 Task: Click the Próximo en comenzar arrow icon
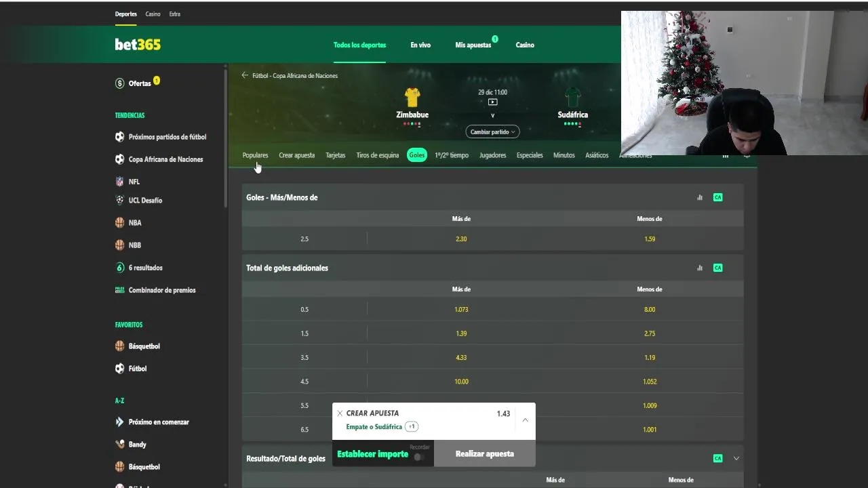point(120,422)
